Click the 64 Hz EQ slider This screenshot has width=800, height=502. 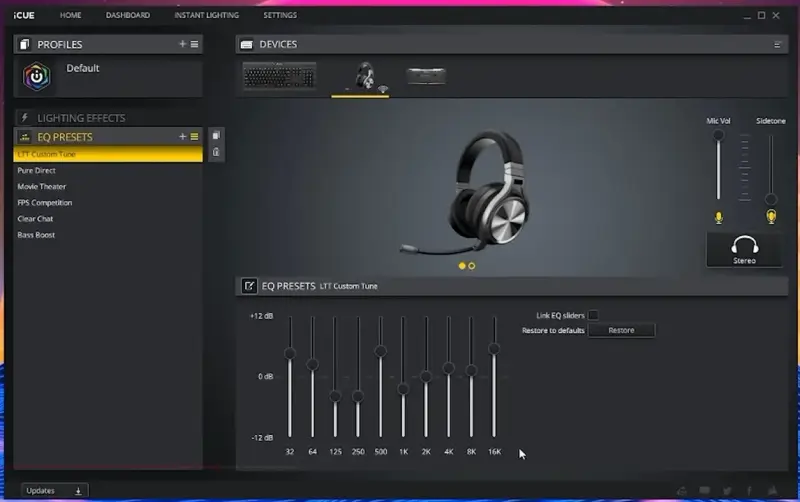coord(312,364)
